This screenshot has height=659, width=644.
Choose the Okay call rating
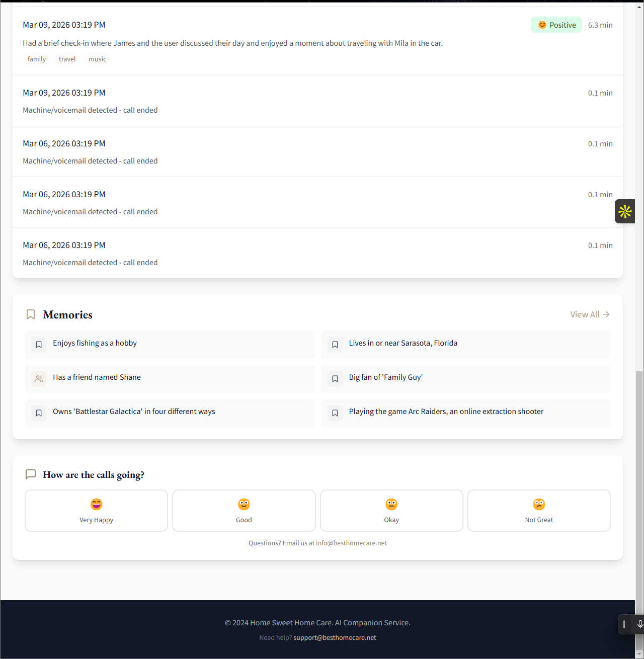pos(391,510)
